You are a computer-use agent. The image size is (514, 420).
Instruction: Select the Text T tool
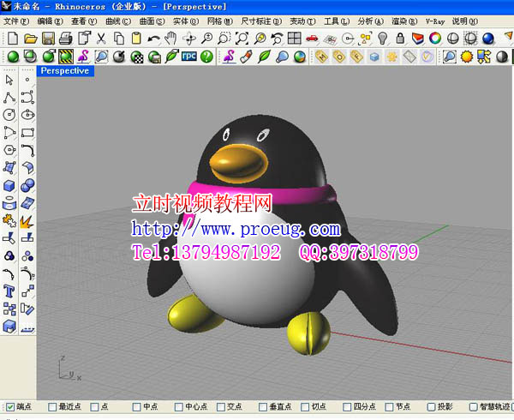[9, 291]
